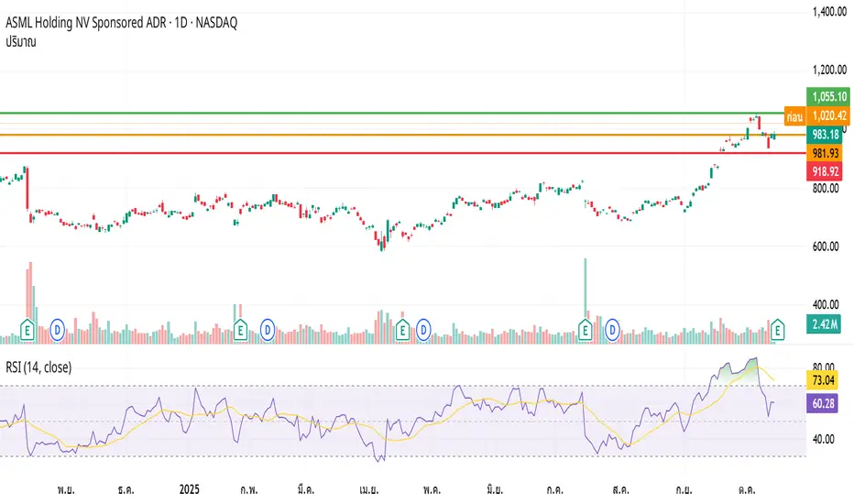
Task: Select the RSI (14, close) indicator label
Action: pos(38,367)
